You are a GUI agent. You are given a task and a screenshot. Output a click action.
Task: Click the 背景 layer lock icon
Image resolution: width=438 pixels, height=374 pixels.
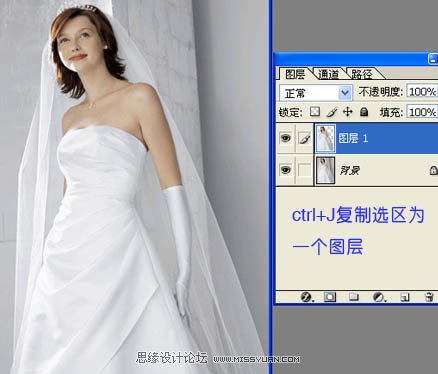click(433, 170)
